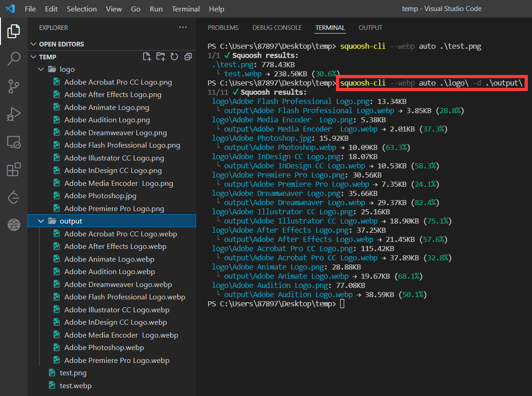Collapse all folders in explorer
532x396 pixels.
(188, 57)
